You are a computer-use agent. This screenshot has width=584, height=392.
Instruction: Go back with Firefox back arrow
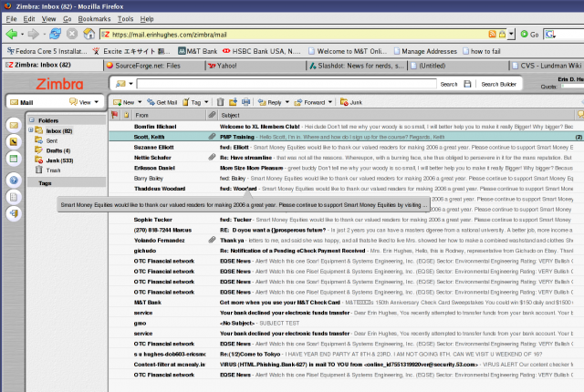click(12, 35)
